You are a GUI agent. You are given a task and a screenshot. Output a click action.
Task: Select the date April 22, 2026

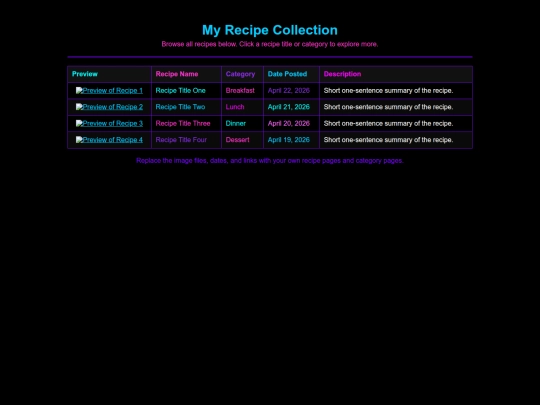click(289, 91)
